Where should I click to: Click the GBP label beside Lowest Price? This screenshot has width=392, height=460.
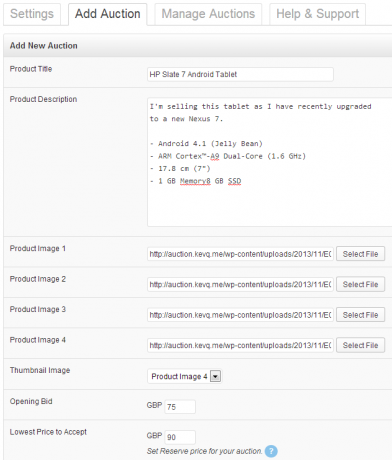click(154, 436)
